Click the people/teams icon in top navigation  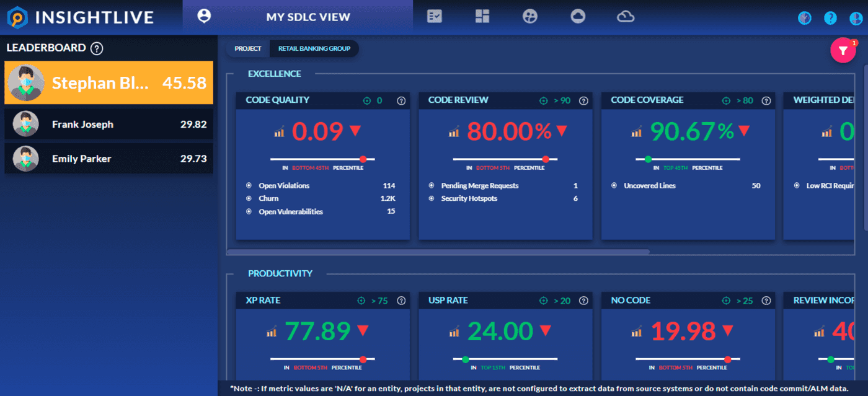pos(530,16)
